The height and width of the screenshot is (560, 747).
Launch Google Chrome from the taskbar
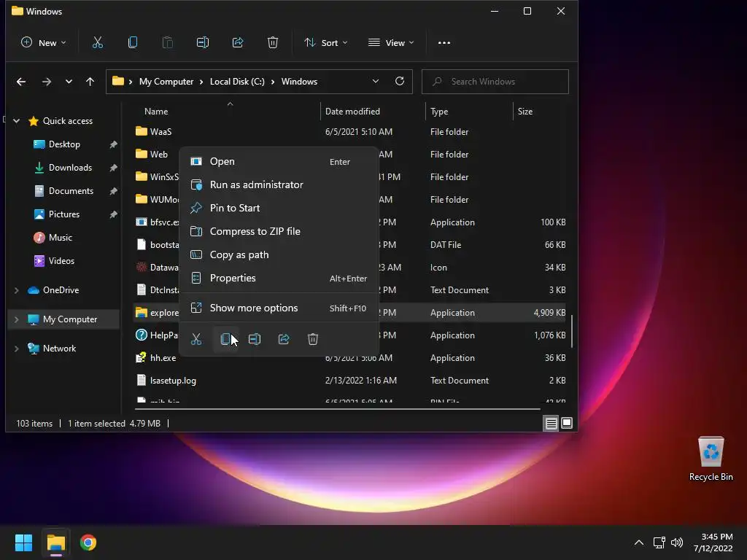coord(88,542)
